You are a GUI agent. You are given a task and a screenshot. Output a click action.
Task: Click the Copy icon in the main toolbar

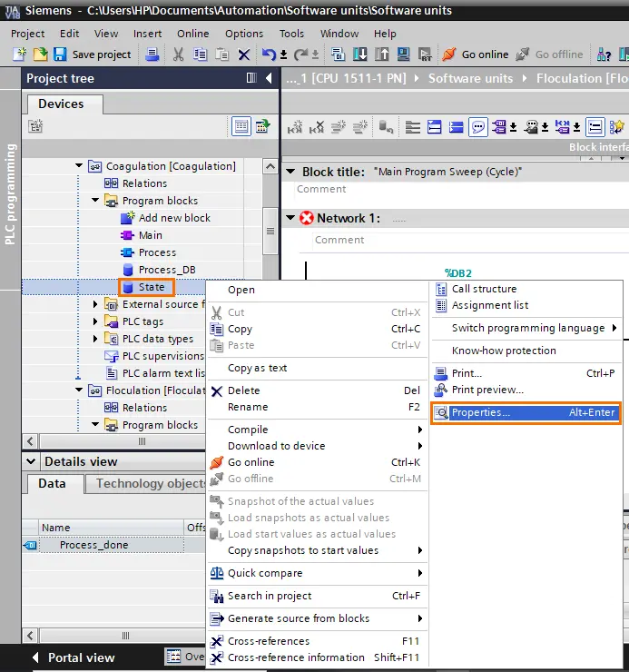coord(200,54)
